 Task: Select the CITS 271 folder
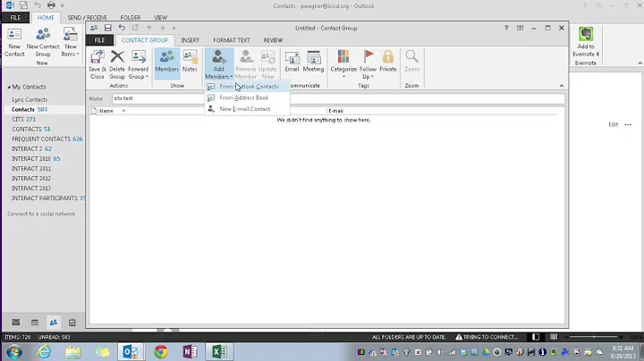click(x=24, y=120)
